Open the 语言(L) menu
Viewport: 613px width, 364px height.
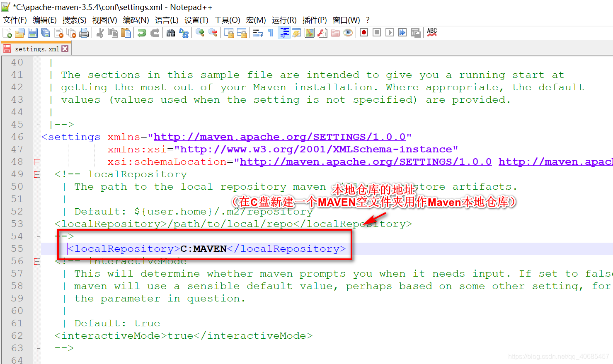tap(167, 20)
